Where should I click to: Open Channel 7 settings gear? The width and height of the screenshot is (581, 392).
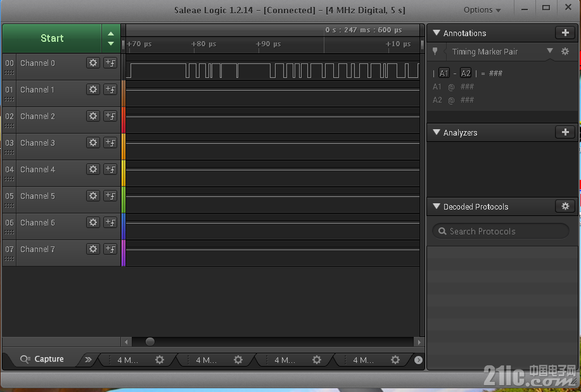pos(93,249)
